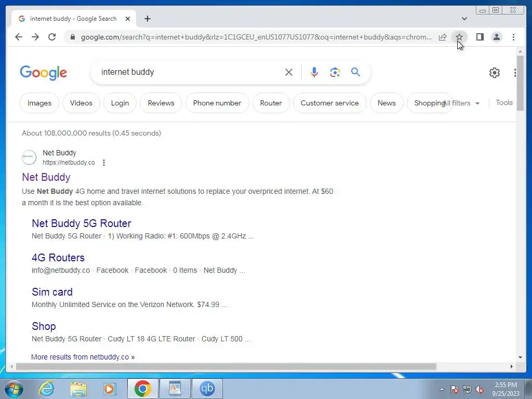
Task: View site information lock icon
Action: (72, 37)
